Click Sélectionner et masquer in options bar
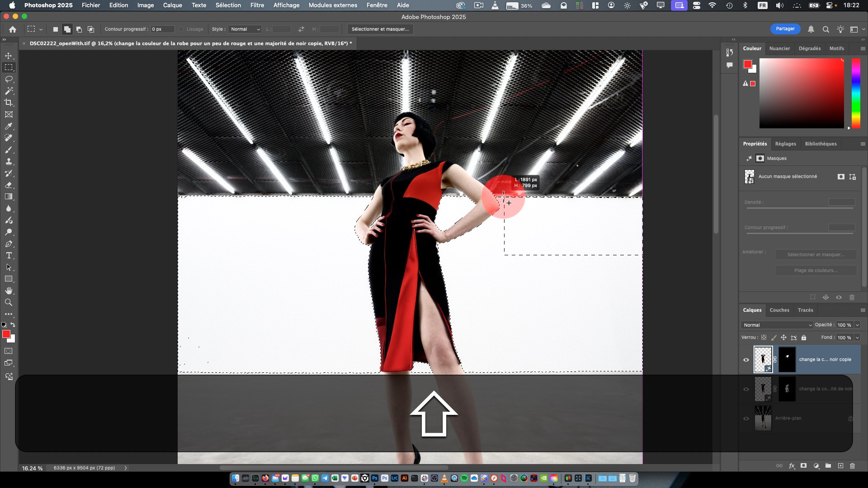This screenshot has width=868, height=488. pos(380,29)
